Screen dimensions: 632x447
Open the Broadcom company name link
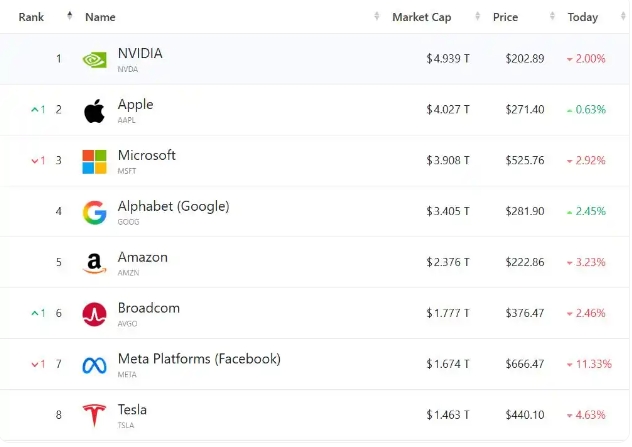coord(149,308)
